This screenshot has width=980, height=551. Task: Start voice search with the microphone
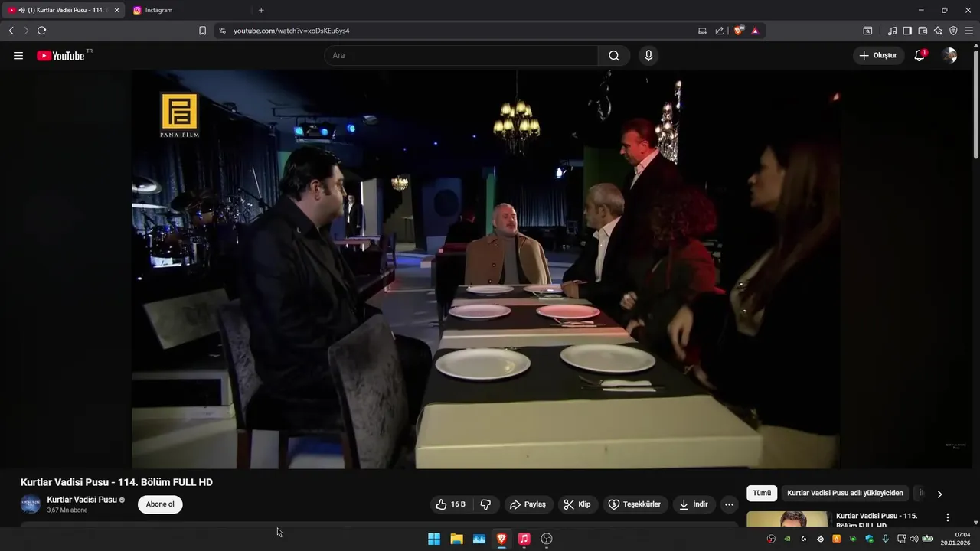[648, 56]
